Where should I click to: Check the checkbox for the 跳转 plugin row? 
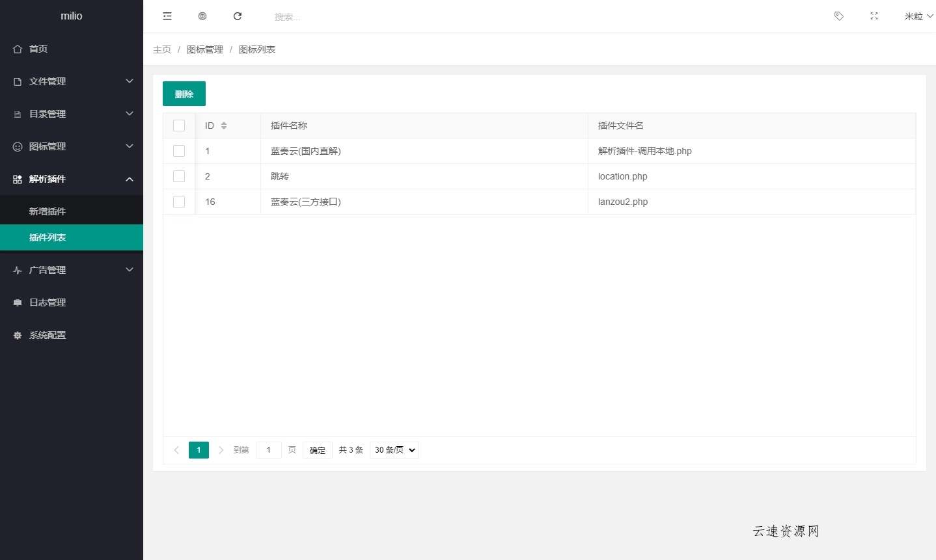click(x=179, y=176)
